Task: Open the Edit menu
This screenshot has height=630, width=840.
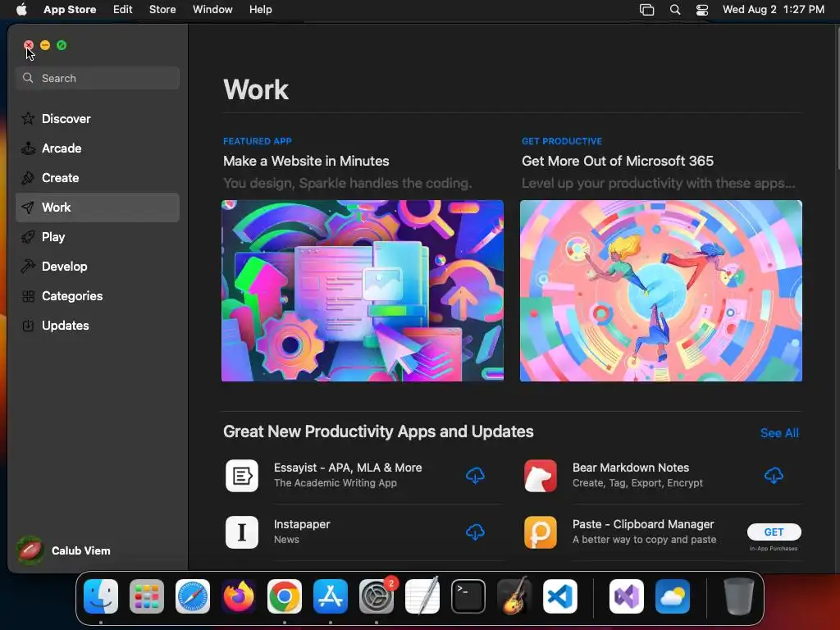Action: [x=123, y=10]
